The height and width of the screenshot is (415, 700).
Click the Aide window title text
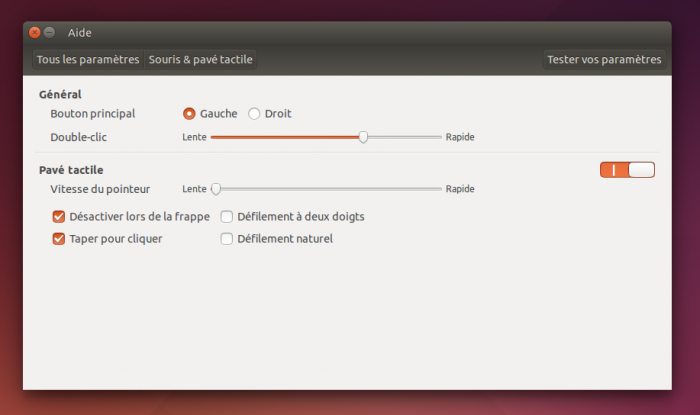click(x=79, y=33)
